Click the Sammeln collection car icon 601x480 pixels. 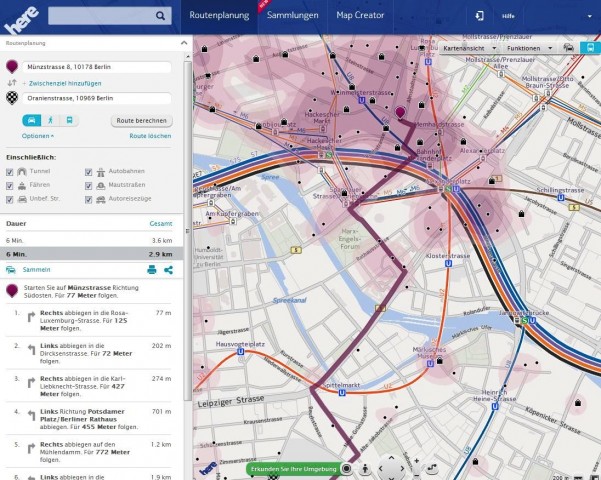pos(11,270)
